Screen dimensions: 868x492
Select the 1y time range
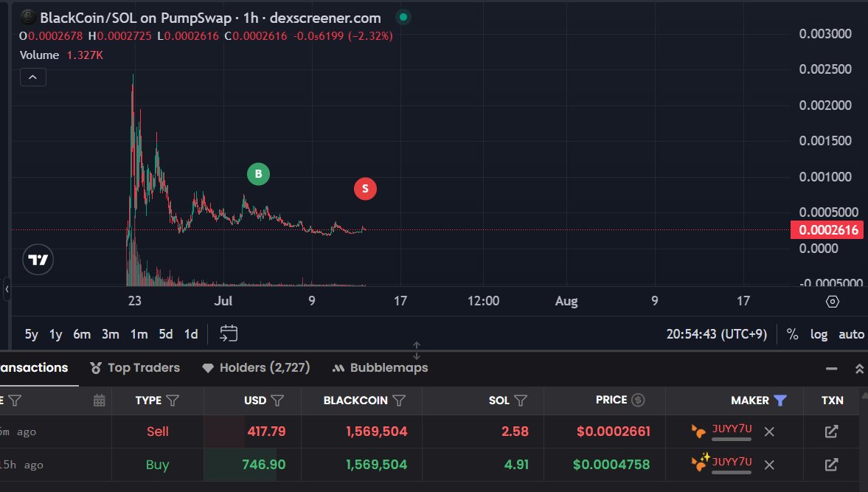coord(56,334)
